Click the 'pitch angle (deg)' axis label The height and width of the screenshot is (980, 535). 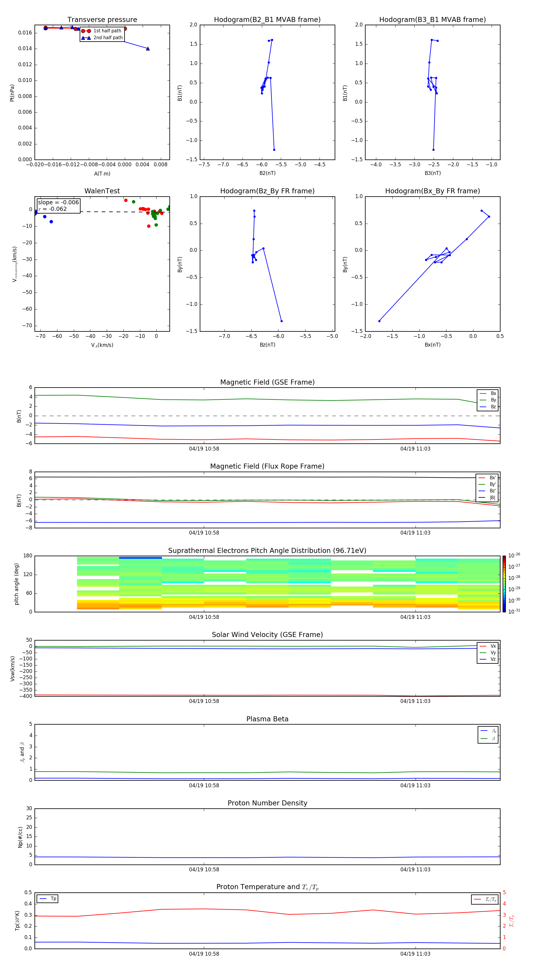point(16,584)
